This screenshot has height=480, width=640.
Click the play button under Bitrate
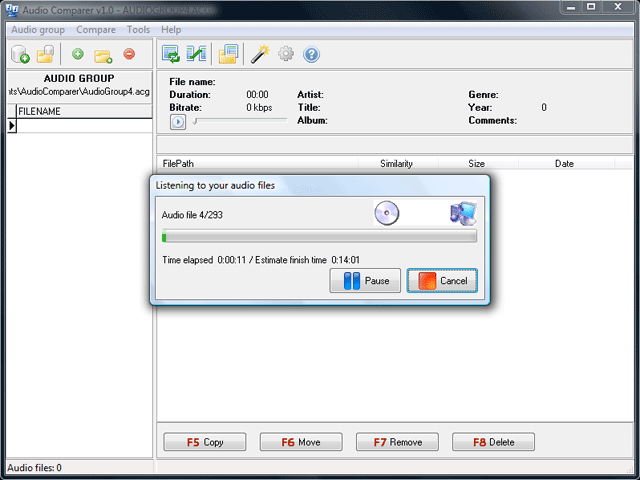pyautogui.click(x=178, y=122)
